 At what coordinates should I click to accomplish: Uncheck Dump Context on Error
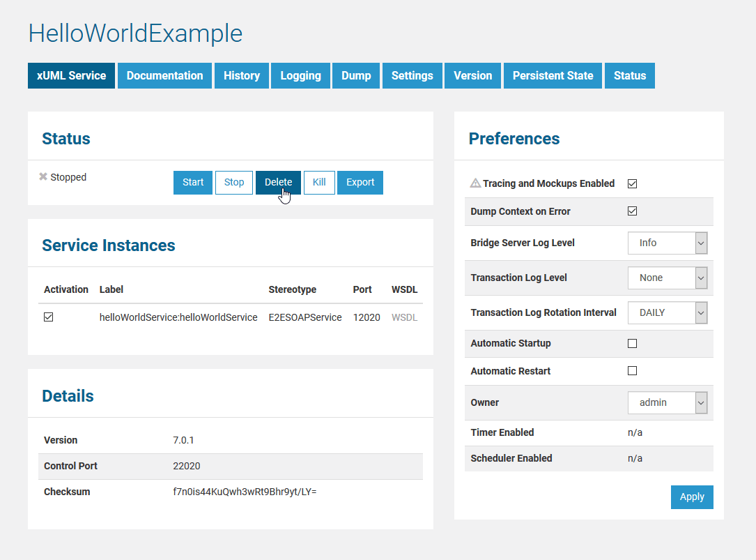(632, 211)
